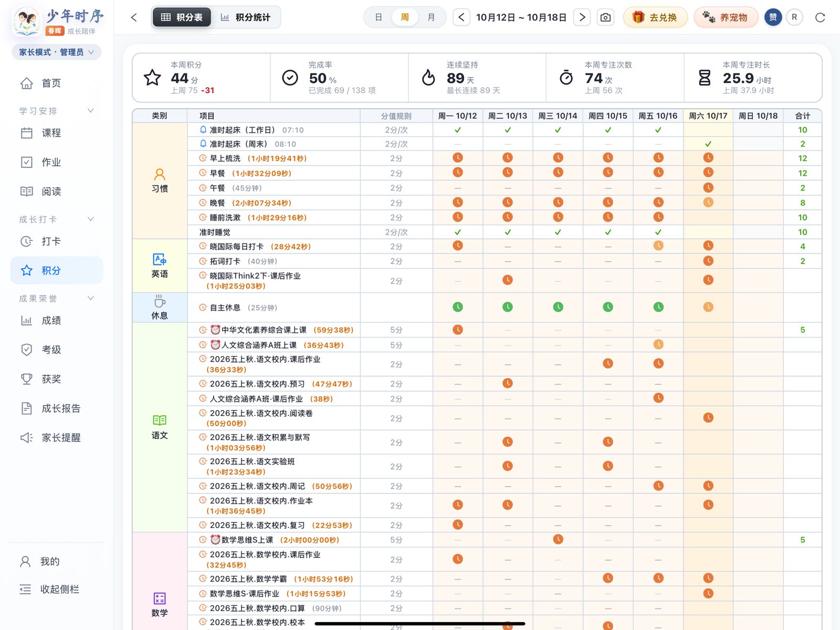Collapse the 学习安排 section

[x=90, y=111]
